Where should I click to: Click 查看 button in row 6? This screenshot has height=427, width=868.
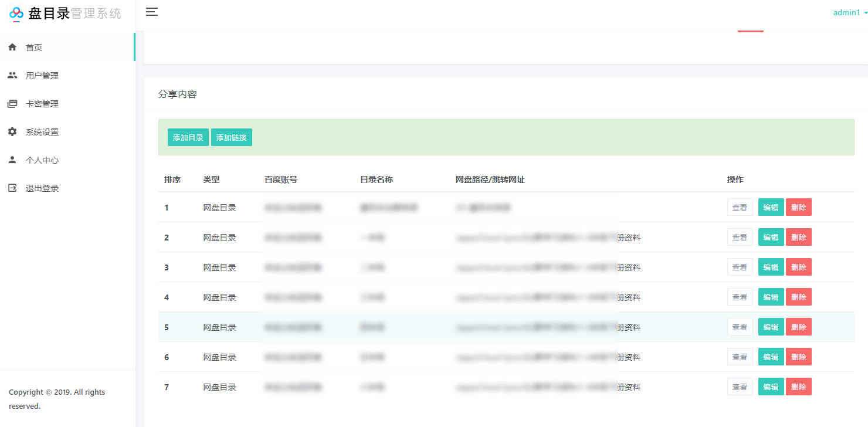(x=740, y=357)
